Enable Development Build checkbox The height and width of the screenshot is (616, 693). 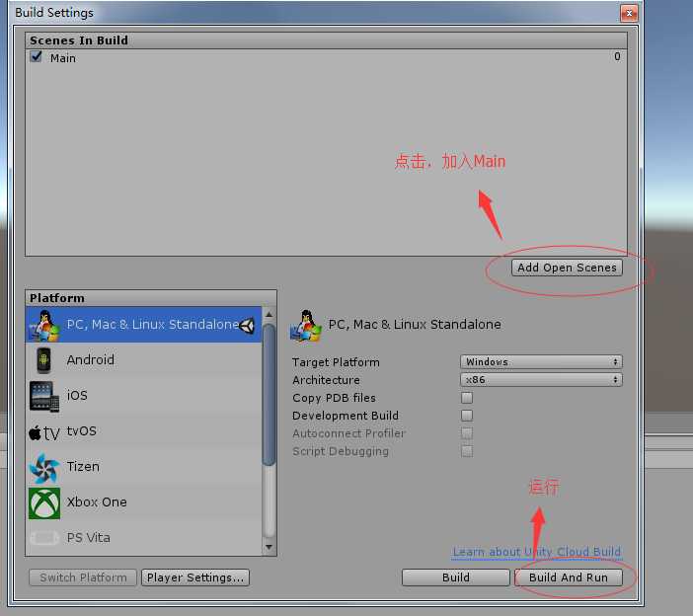(467, 416)
